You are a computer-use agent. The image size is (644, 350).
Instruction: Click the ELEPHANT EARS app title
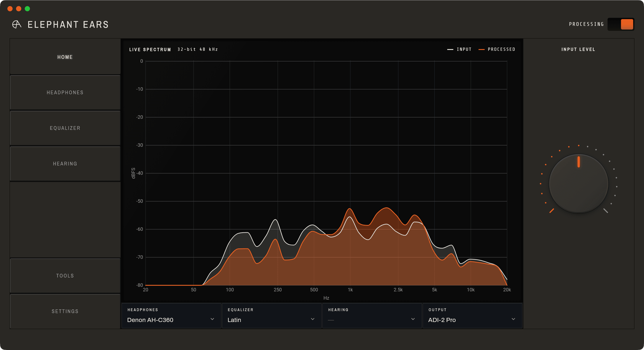tap(68, 25)
